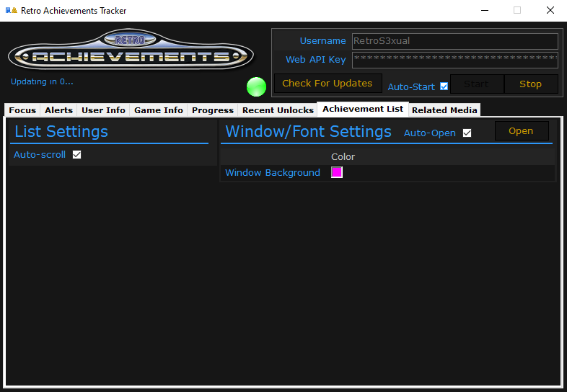Open the Alerts tab
This screenshot has height=392, width=567.
pos(58,110)
